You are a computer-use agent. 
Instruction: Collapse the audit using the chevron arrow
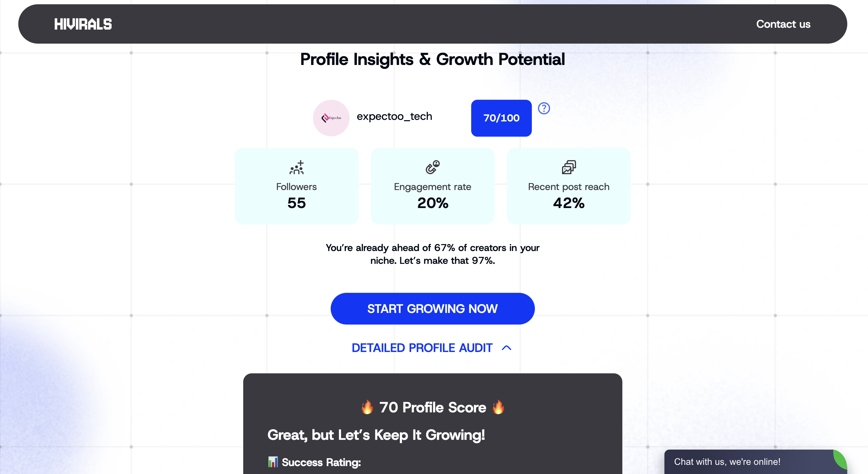(507, 348)
